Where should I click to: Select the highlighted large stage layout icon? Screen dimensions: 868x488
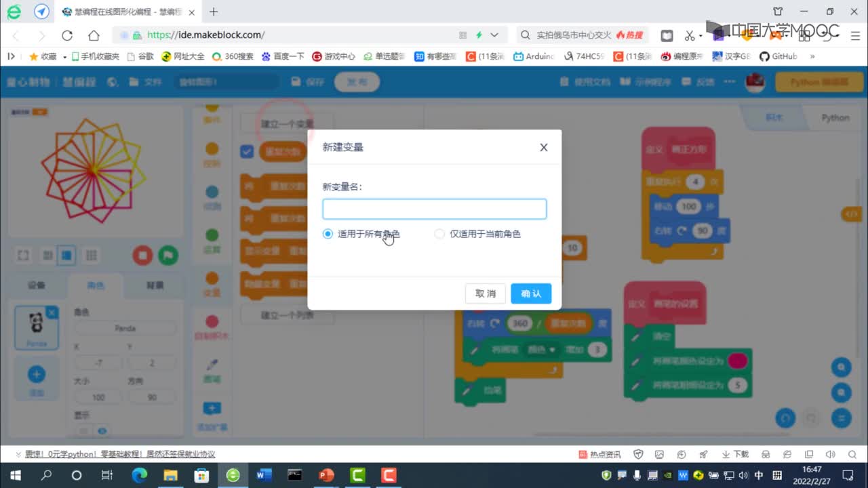[66, 256]
